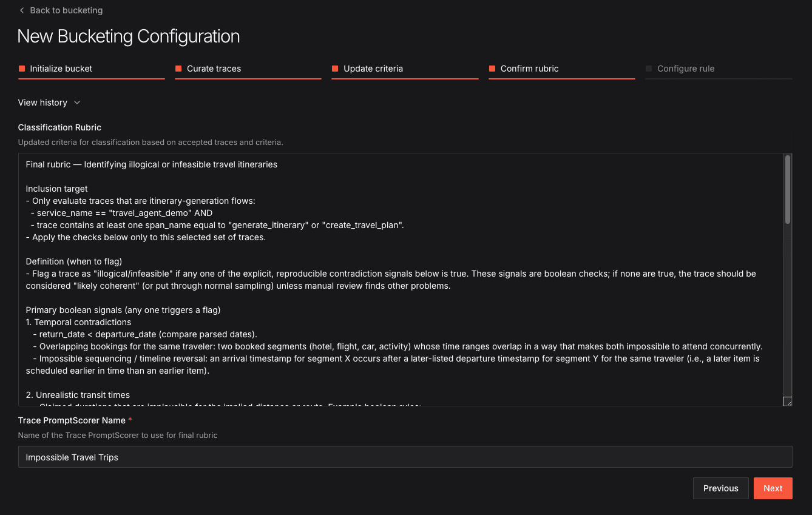Click the orange square beside Confirm rubric
812x515 pixels.
(492, 69)
